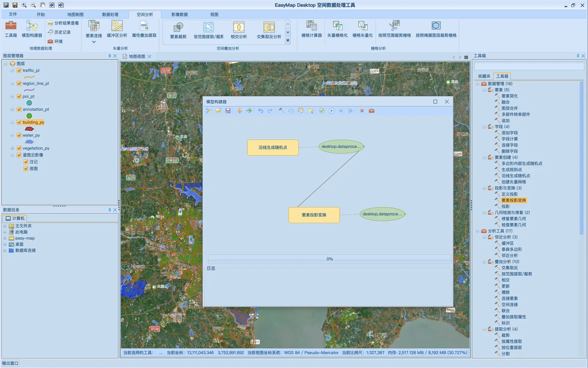The height and width of the screenshot is (368, 588).
Task: Switch to 开始 ribbon tab
Action: click(x=41, y=14)
